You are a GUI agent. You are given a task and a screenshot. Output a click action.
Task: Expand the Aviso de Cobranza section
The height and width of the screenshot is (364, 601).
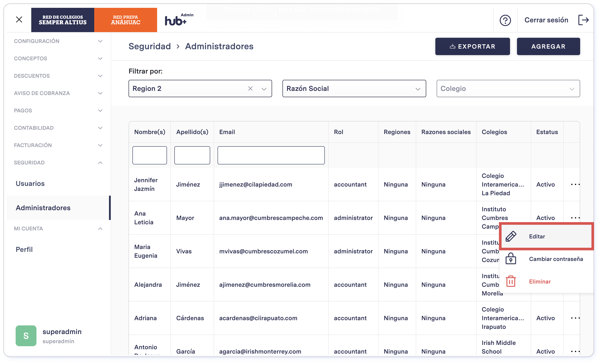[x=59, y=93]
